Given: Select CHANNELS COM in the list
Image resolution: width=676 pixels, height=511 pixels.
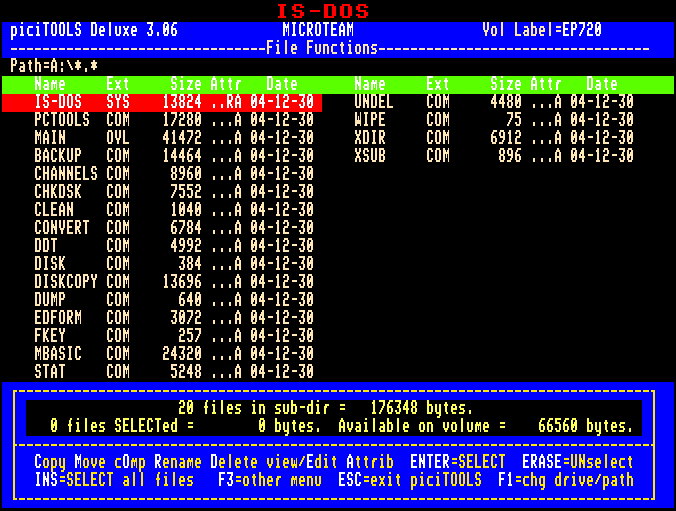Looking at the screenshot, I should (174, 174).
